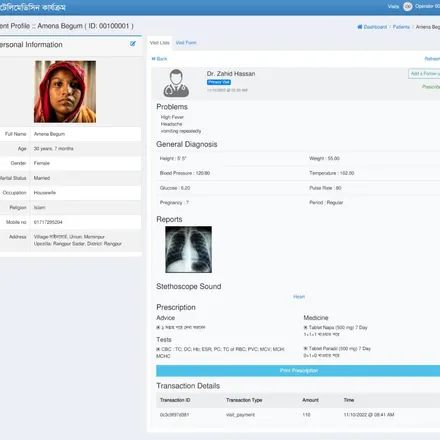Image resolution: width=440 pixels, height=440 pixels.
Task: Open the Prescribe link
Action: [431, 87]
